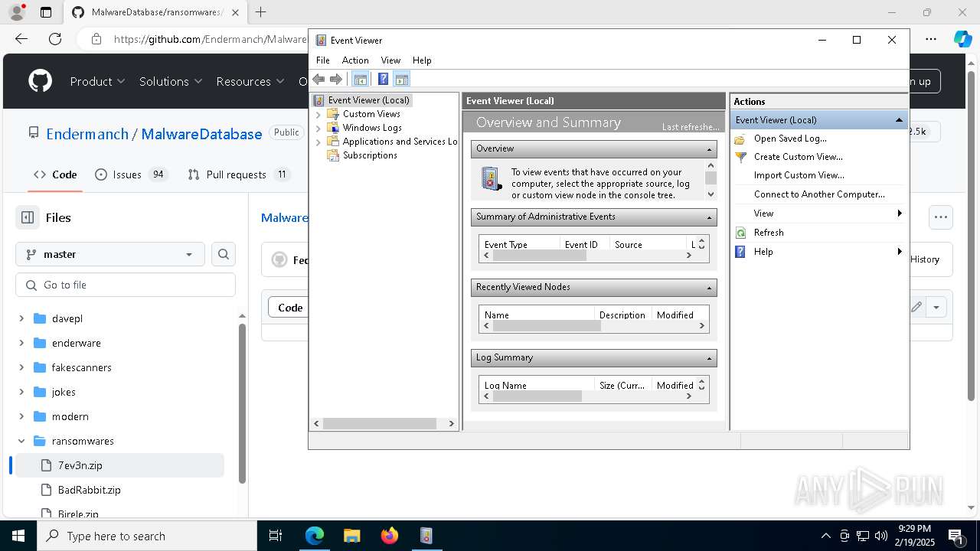This screenshot has height=551, width=980.
Task: Open the Action menu in Event Viewer
Action: [x=355, y=60]
